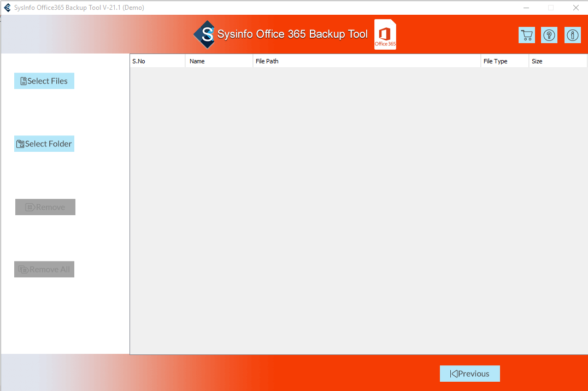Click the File Path column header
The width and height of the screenshot is (588, 391).
point(366,61)
